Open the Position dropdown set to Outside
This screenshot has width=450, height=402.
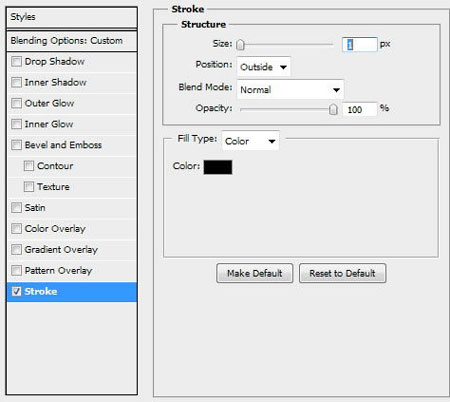tap(263, 67)
